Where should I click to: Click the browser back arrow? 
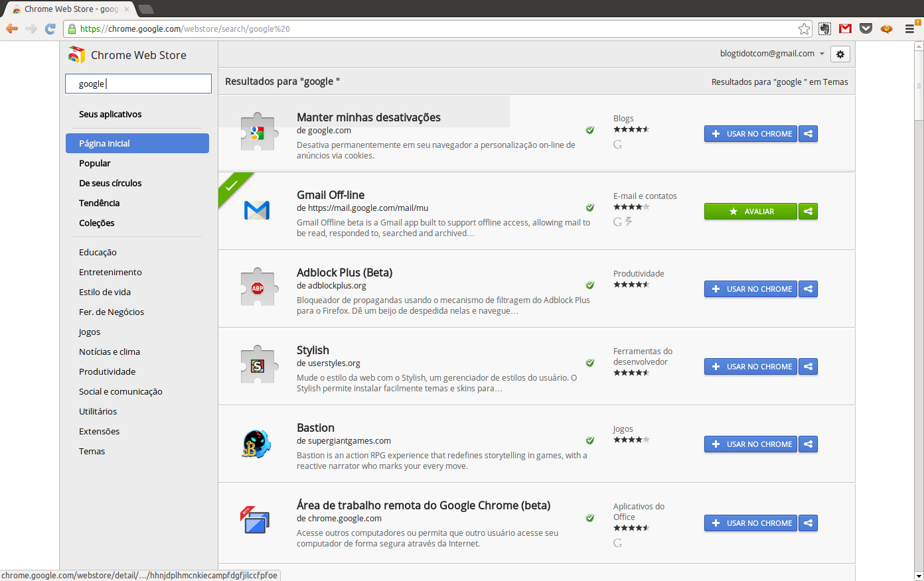point(12,29)
